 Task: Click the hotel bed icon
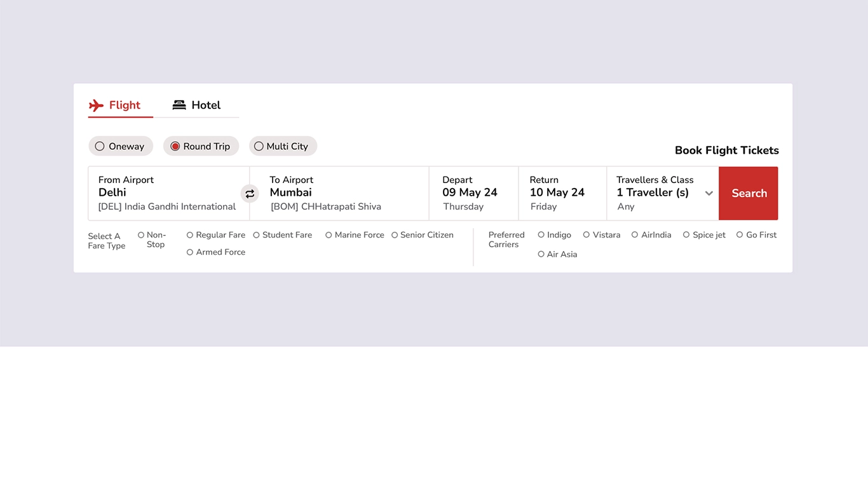click(179, 104)
